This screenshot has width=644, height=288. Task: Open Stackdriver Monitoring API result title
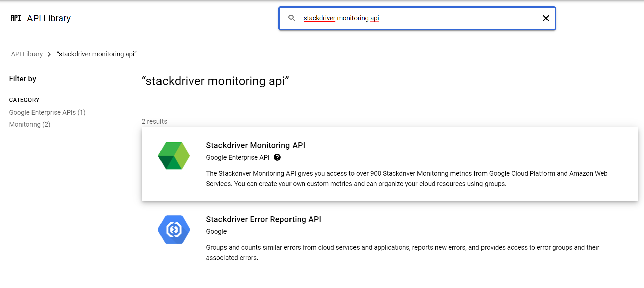[x=255, y=145]
